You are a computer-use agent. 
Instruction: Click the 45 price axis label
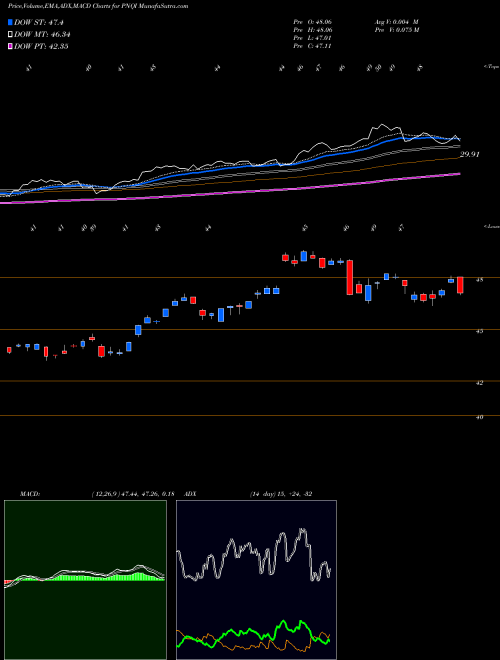point(480,331)
